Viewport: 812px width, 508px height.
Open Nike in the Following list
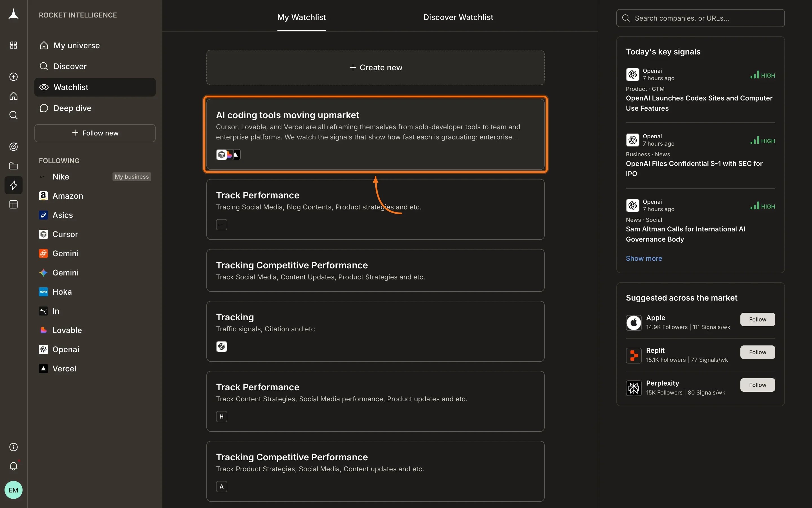[x=61, y=177]
